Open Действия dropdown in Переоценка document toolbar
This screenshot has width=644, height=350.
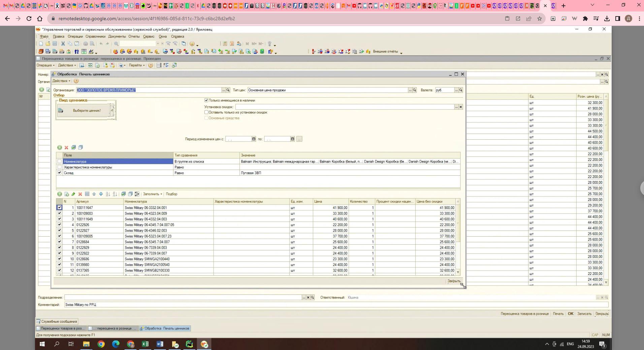(67, 65)
